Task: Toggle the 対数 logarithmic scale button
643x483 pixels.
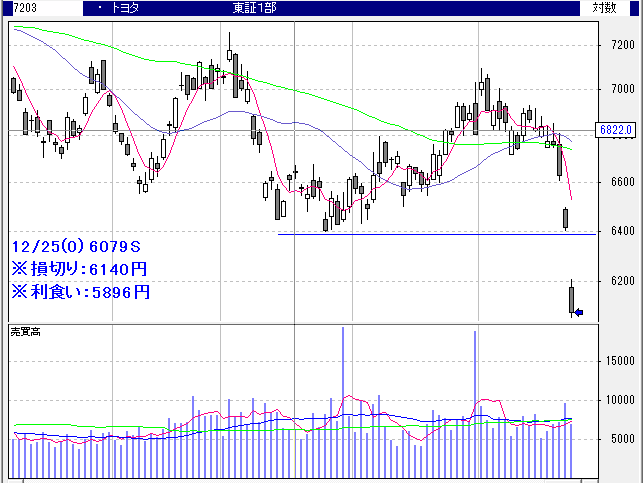Action: point(604,8)
